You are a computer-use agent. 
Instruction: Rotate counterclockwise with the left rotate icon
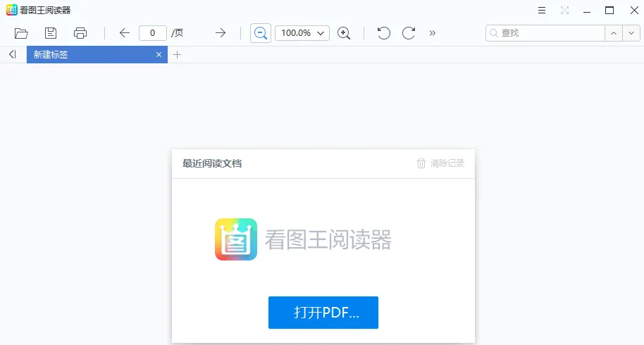(383, 33)
